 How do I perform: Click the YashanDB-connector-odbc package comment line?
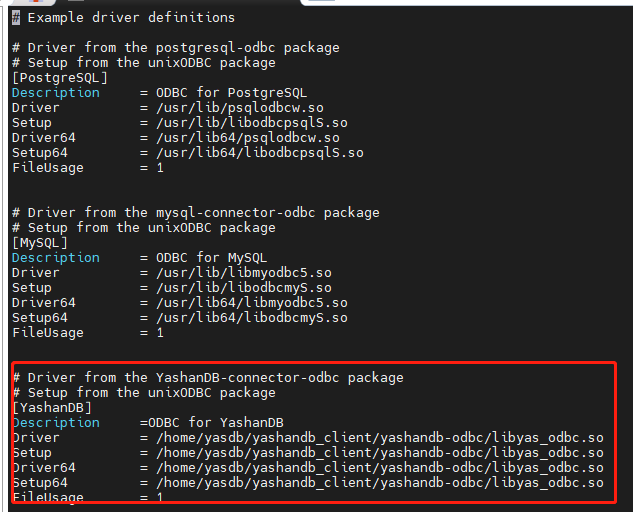pos(208,378)
